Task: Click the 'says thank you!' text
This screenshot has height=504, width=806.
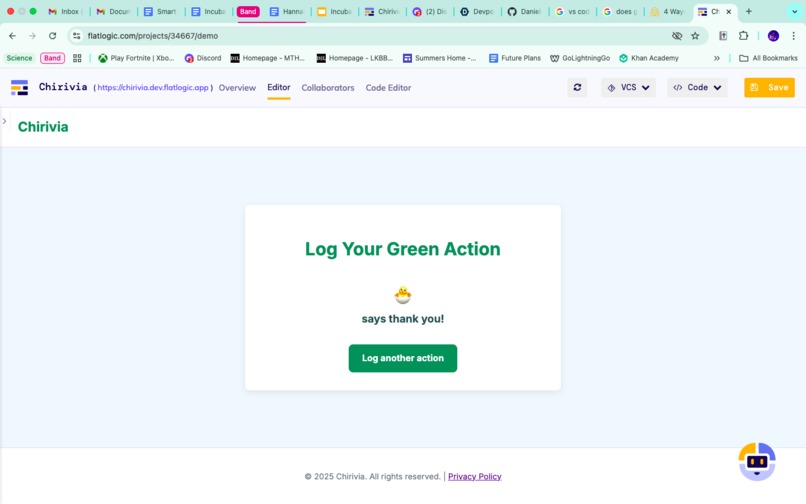Action: 402,319
